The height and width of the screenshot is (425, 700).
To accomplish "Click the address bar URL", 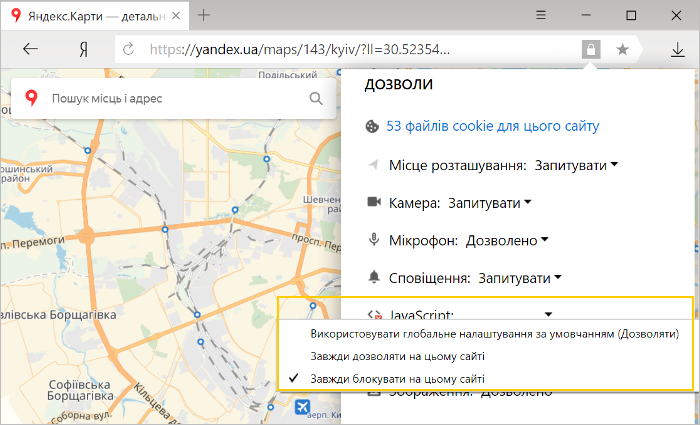I will tap(300, 49).
